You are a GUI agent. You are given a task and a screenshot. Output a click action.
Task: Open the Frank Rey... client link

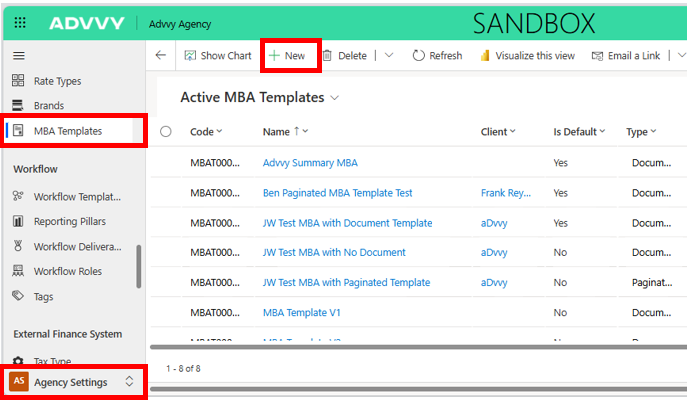coord(506,193)
